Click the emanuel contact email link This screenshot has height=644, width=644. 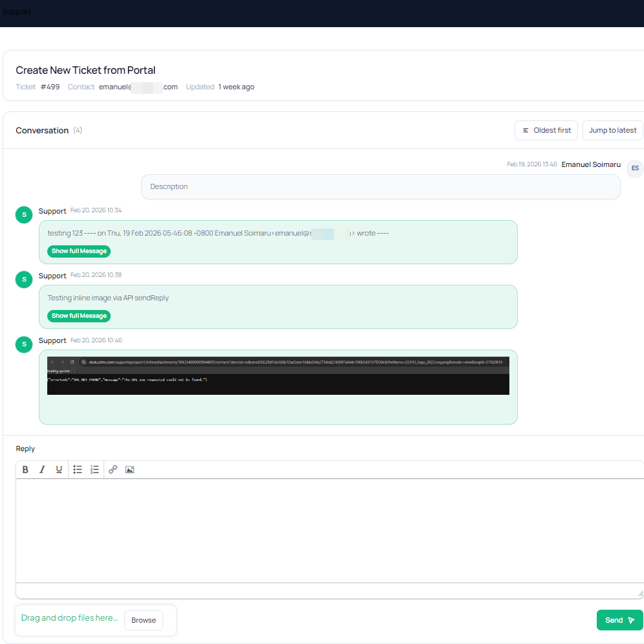coord(138,86)
